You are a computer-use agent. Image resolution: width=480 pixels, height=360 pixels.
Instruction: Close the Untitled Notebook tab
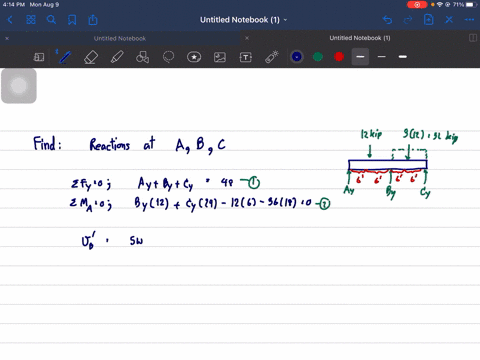tap(7, 38)
